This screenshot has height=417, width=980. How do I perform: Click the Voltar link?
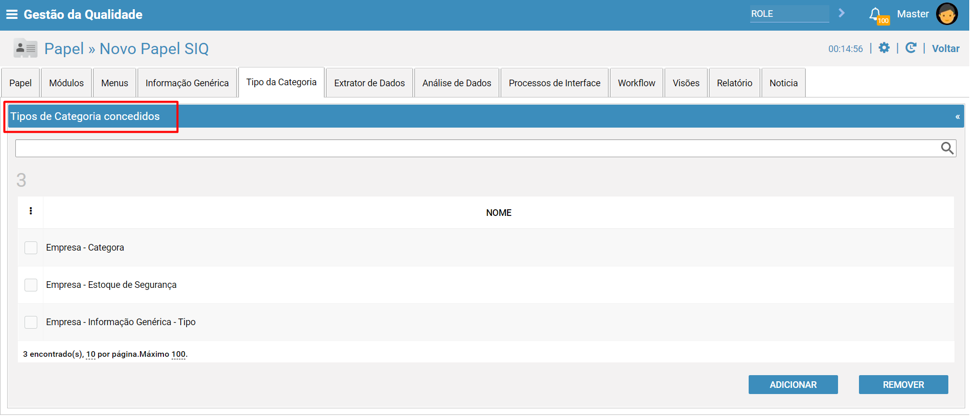coord(946,48)
